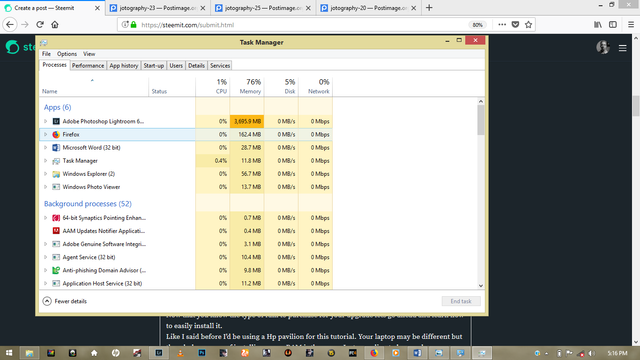Click the taskbar clock showing 5:16 PM

tap(617, 353)
